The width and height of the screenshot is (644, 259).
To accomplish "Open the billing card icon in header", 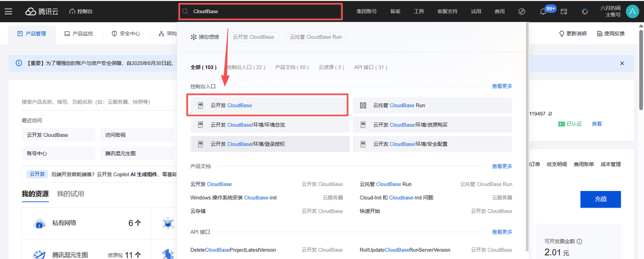I will (x=564, y=11).
